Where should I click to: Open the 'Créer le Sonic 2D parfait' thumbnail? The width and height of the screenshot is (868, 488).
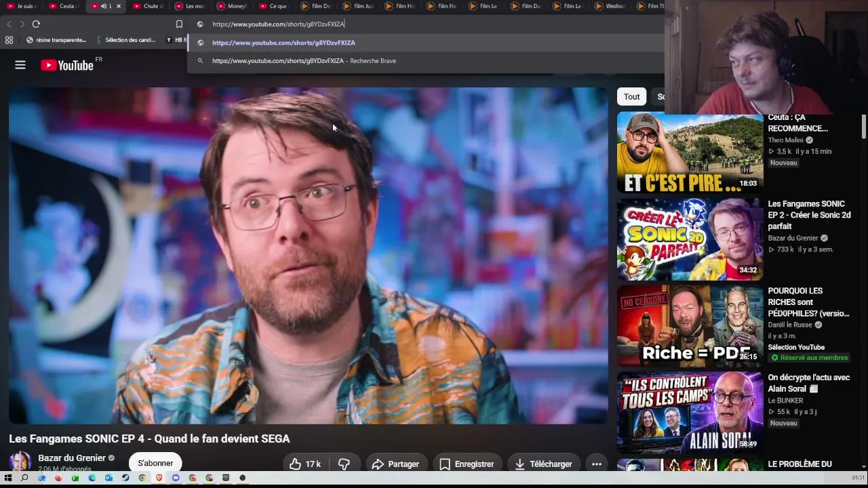pyautogui.click(x=690, y=239)
